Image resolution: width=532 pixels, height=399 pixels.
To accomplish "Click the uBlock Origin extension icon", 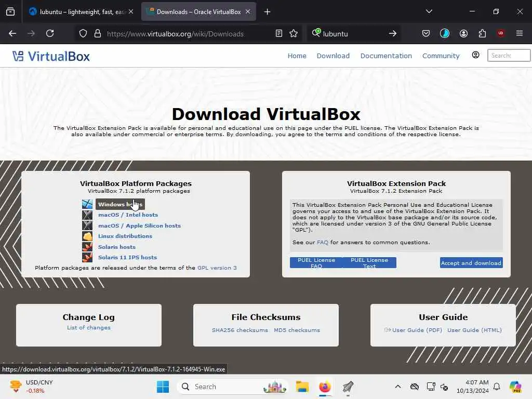I will point(501,33).
